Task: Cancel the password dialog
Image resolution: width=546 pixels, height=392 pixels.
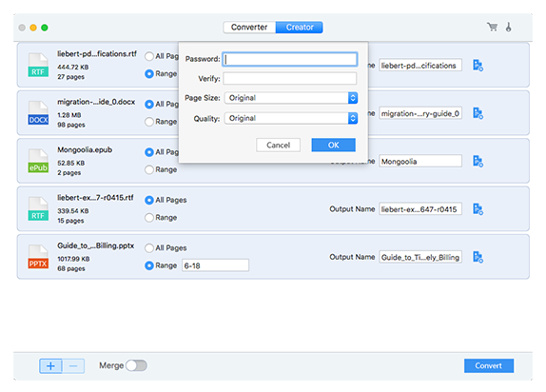Action: click(x=278, y=145)
